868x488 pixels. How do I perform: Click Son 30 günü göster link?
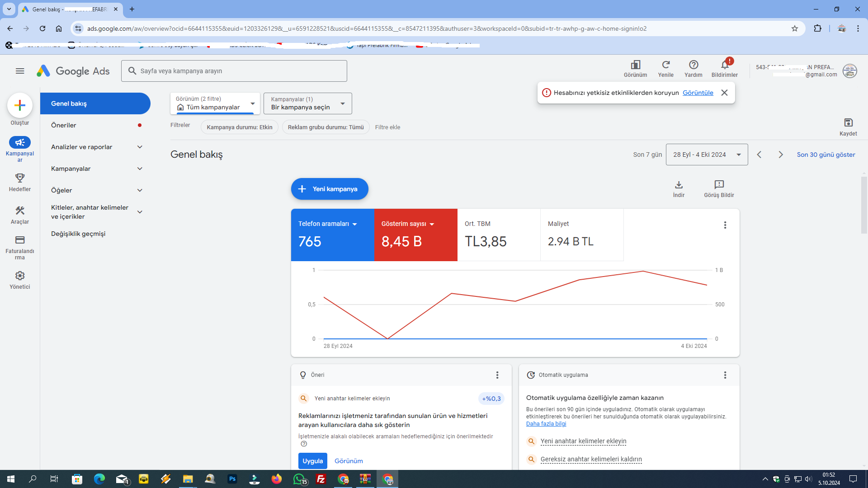tap(826, 155)
